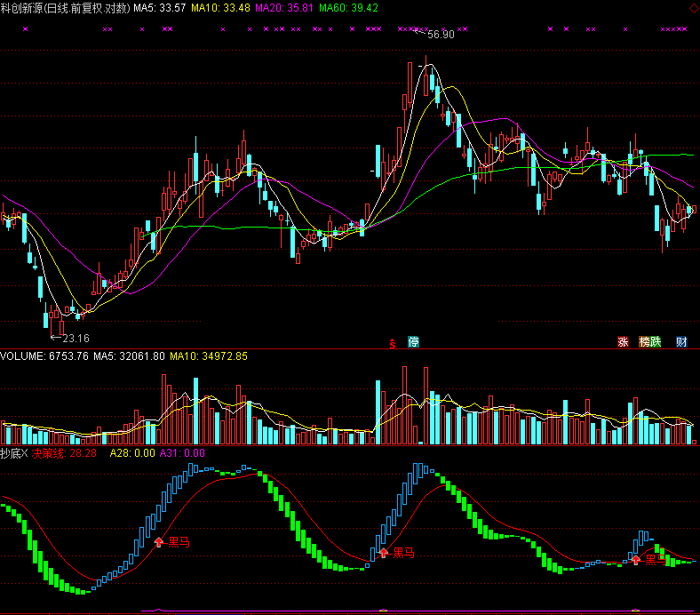Select the green MA60 indicator label
Image resolution: width=700 pixels, height=615 pixels.
(347, 7)
